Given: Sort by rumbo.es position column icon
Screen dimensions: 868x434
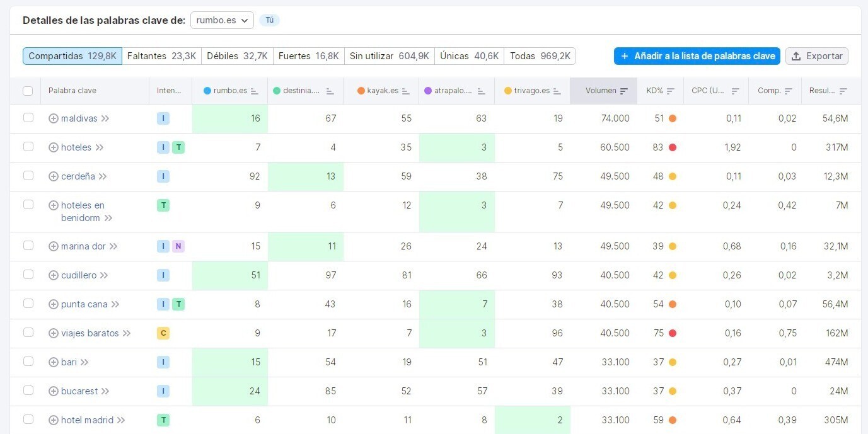Looking at the screenshot, I should pos(255,91).
